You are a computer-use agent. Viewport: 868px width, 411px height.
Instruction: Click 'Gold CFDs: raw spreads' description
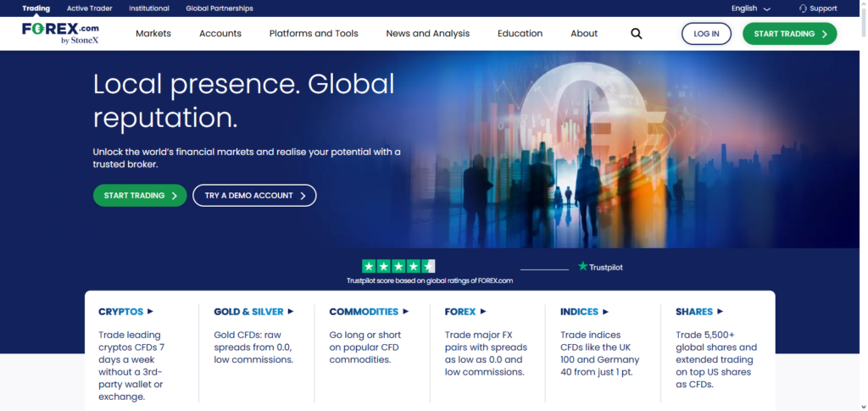click(253, 347)
